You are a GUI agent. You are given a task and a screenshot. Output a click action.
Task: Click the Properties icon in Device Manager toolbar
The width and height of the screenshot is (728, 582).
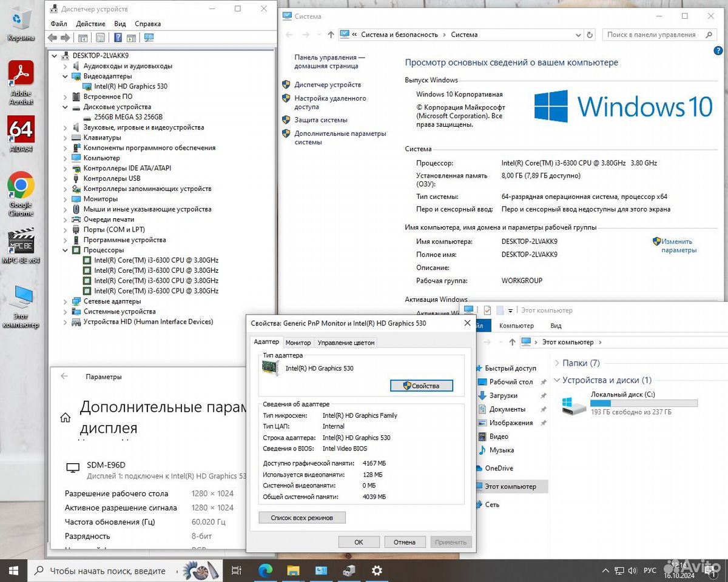(x=100, y=38)
